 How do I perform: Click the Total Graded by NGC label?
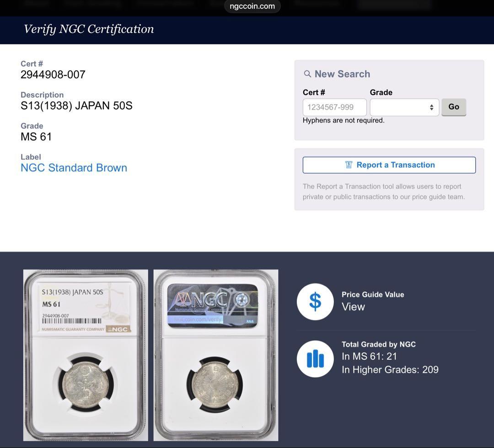click(378, 344)
